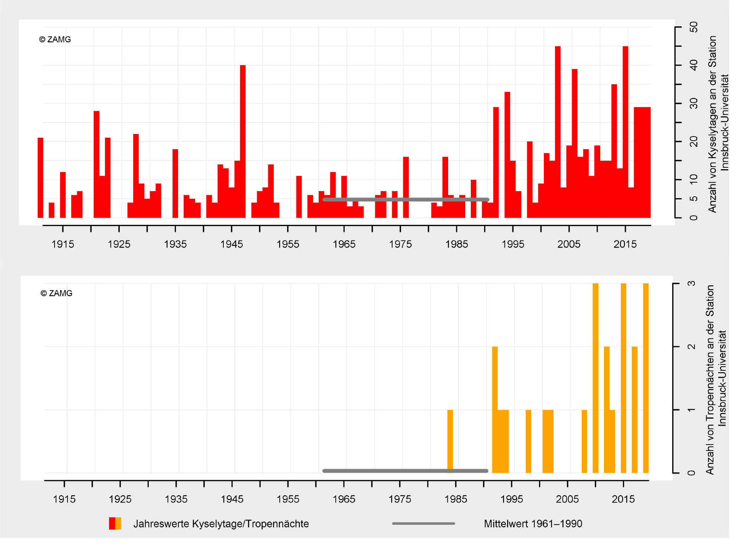Image resolution: width=752 pixels, height=560 pixels.
Task: Click the Jahreswerte Kyselytage/Tropennächte legend label
Action: tap(221, 524)
